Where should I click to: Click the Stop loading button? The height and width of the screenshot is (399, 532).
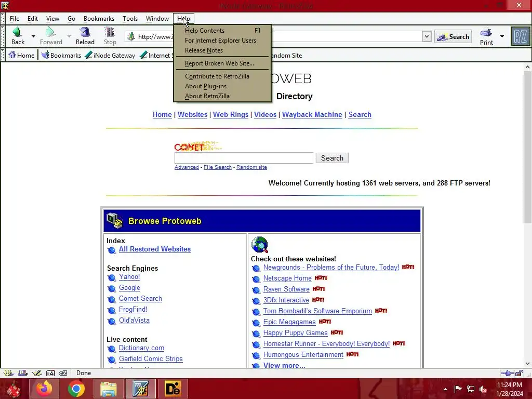pos(110,36)
